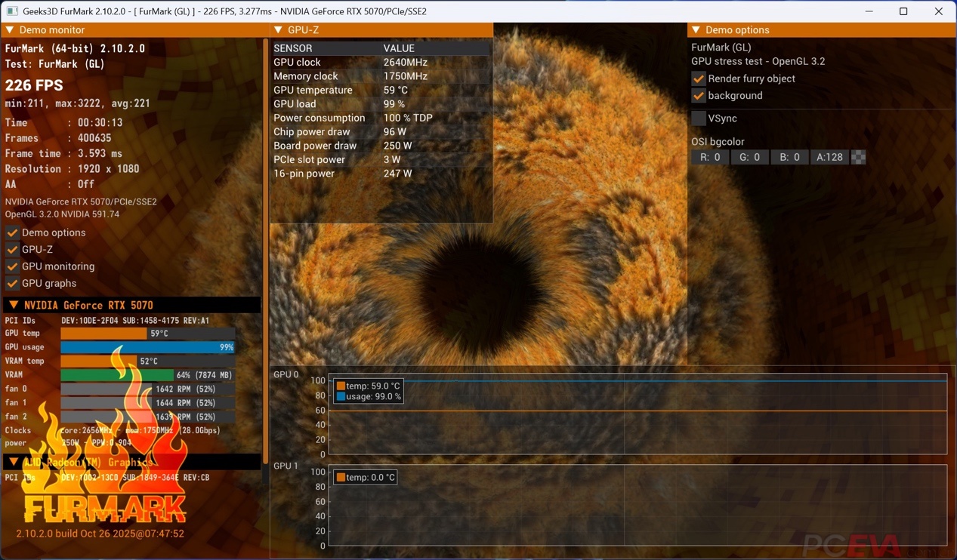Uncheck the GPU-Z checkbox in Demo monitor
Image resolution: width=957 pixels, height=560 pixels.
(x=12, y=249)
